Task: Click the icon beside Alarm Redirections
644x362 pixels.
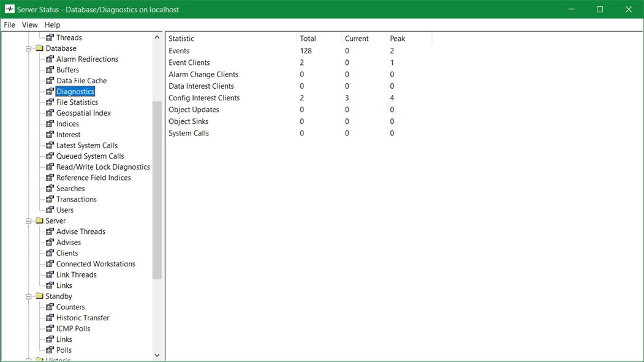Action: (x=50, y=59)
